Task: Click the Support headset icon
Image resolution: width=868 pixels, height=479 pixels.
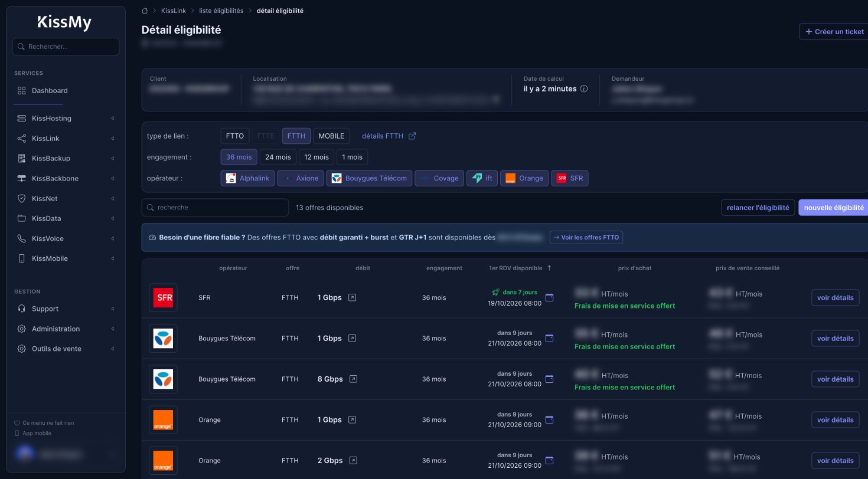Action: pyautogui.click(x=22, y=309)
